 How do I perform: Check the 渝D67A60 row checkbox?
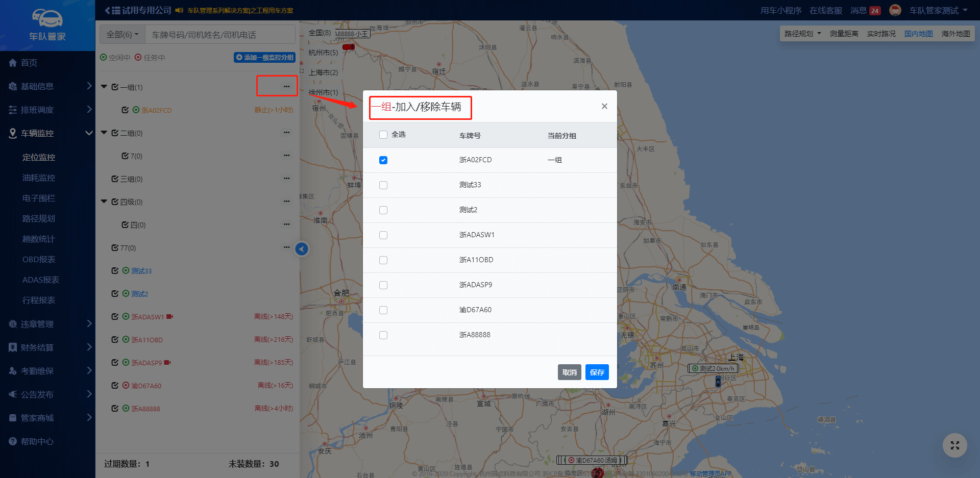pos(383,310)
